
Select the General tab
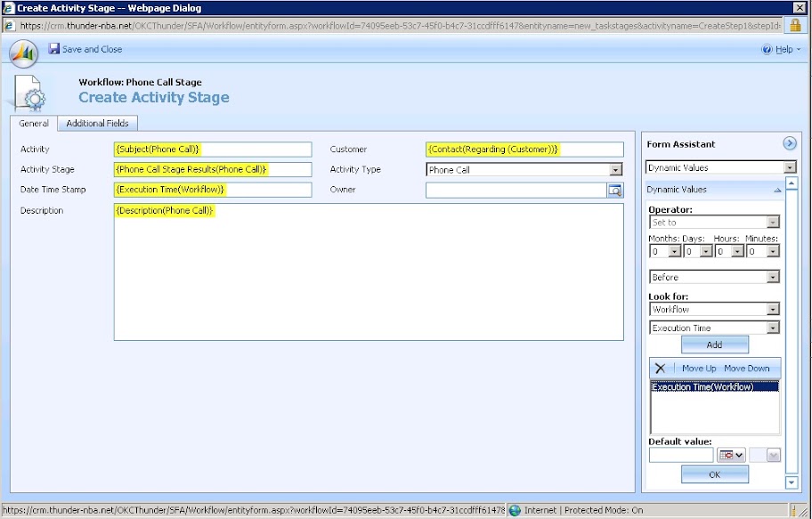[33, 123]
